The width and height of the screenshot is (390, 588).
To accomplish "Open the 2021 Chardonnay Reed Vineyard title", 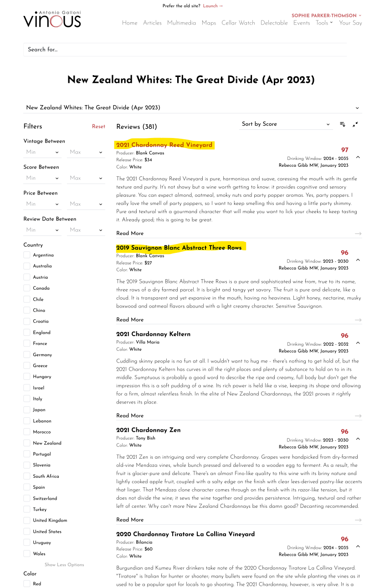I will click(164, 145).
